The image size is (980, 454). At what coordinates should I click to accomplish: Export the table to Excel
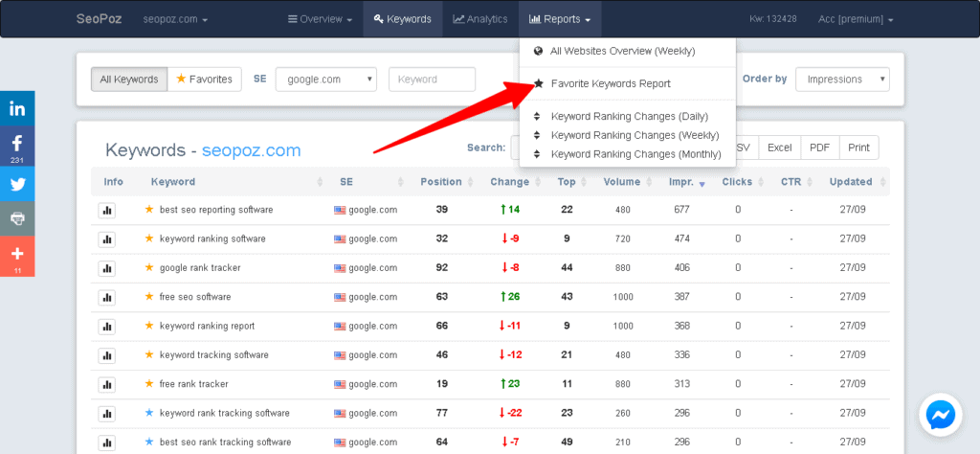779,148
